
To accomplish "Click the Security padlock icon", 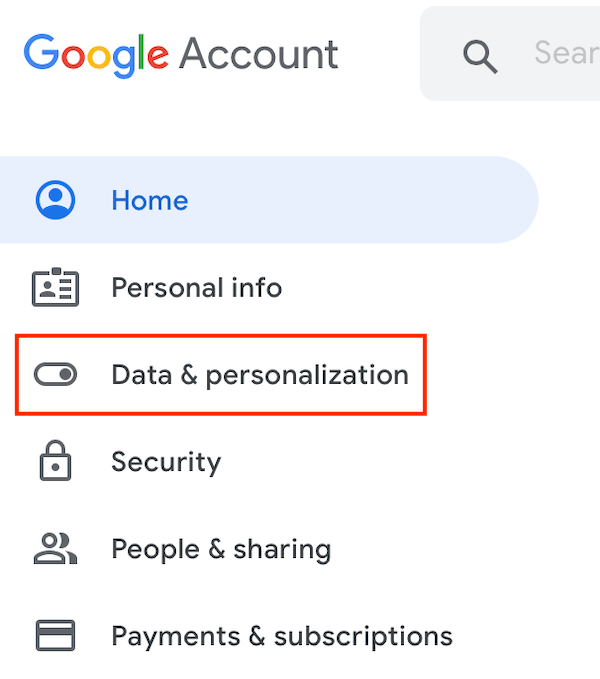I will pyautogui.click(x=55, y=460).
